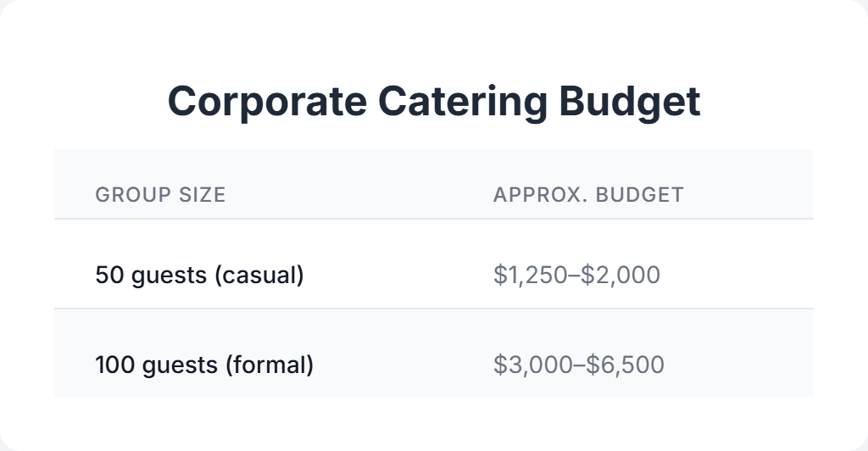Click the number 50 in first row
The height and width of the screenshot is (451, 868).
click(108, 276)
